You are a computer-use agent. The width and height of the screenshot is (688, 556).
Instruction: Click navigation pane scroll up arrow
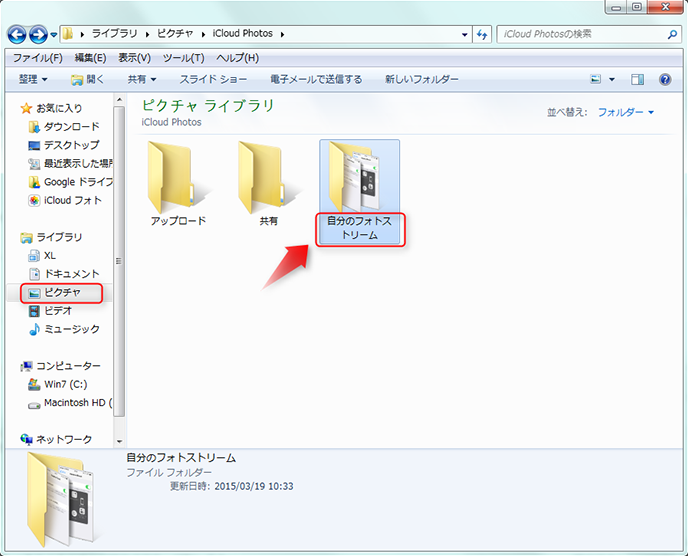coord(119,100)
